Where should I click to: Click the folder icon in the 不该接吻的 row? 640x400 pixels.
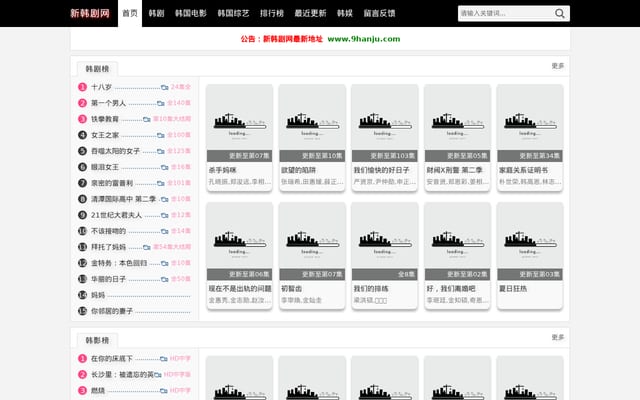(164, 231)
